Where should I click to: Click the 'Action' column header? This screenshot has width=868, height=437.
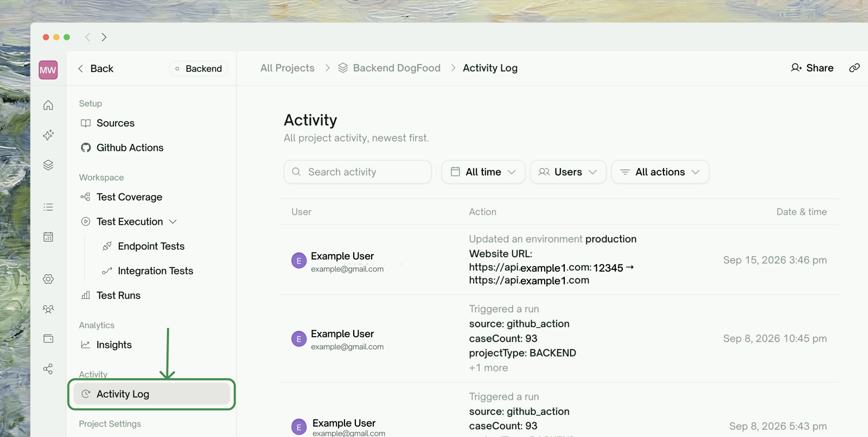pos(483,212)
